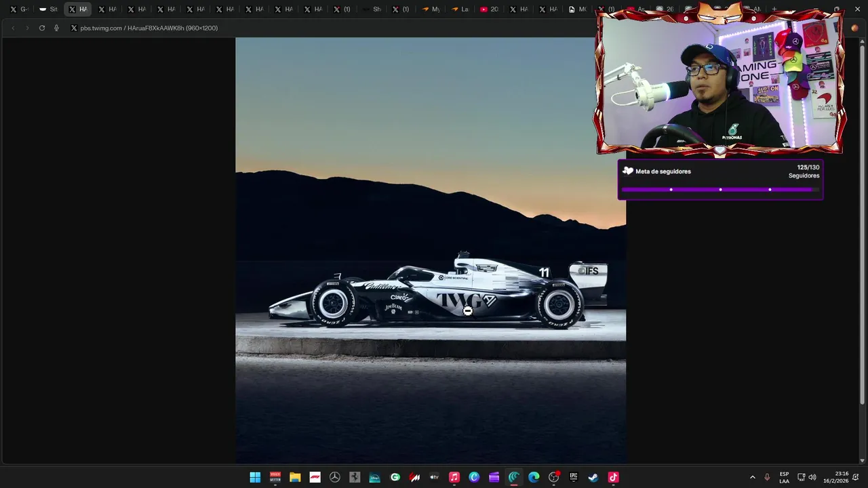Open Voicemeeter from the taskbar
Screen dimensions: 868x488
click(275, 477)
